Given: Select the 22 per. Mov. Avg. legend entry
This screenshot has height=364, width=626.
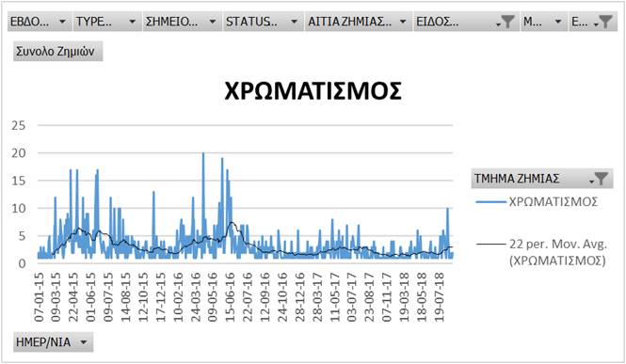Looking at the screenshot, I should [x=557, y=252].
